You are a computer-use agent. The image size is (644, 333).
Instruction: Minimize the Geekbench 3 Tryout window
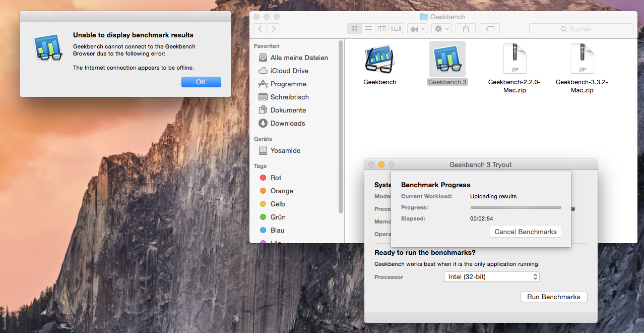[381, 164]
